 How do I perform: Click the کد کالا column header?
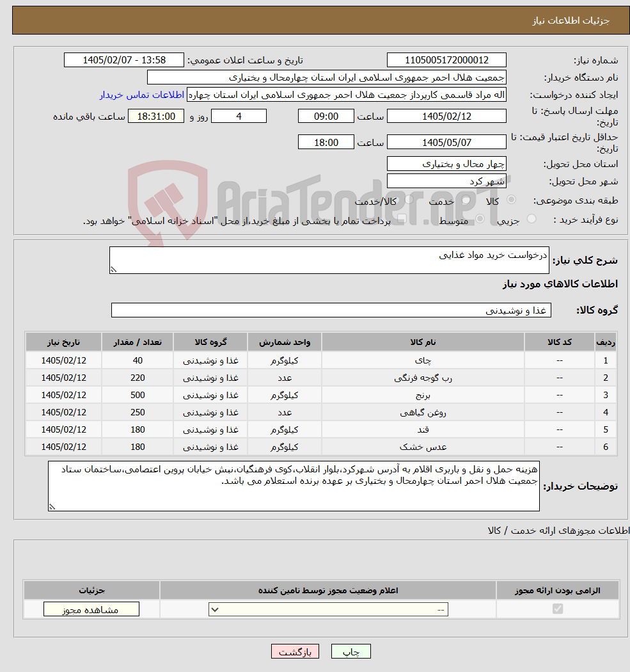(560, 342)
